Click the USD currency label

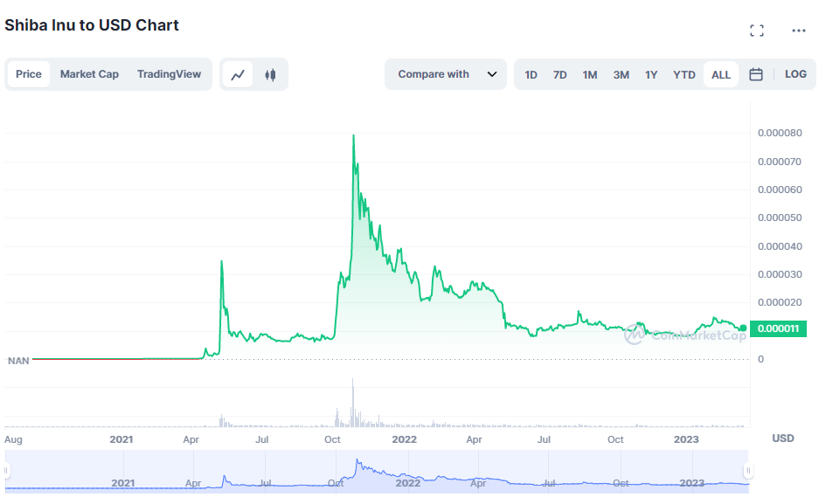click(783, 438)
